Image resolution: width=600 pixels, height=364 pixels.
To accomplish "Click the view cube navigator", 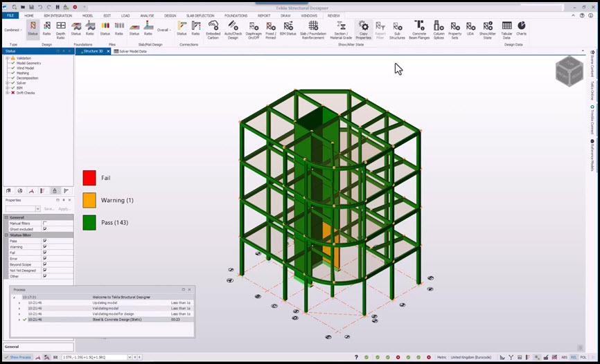I will (x=570, y=71).
